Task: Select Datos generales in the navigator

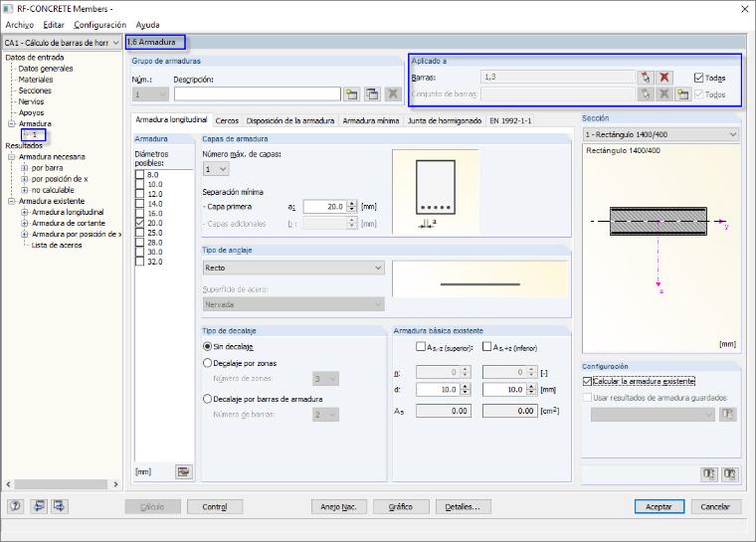Action: pos(46,69)
